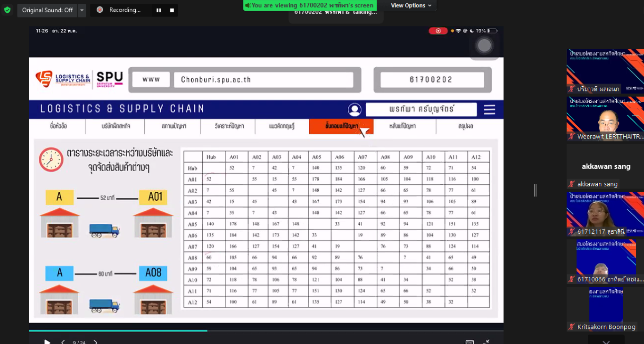Click the 'A05' column header in table
Image resolution: width=644 pixels, height=344 pixels.
[x=315, y=157]
